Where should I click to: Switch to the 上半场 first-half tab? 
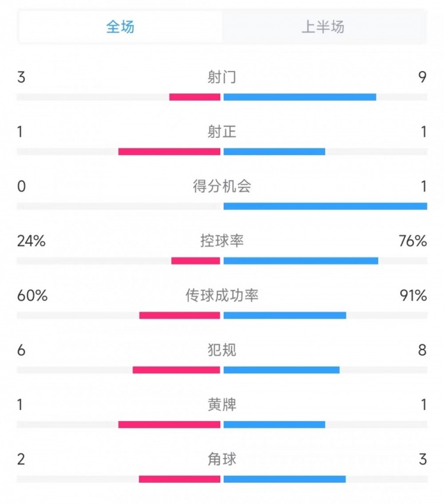(323, 27)
